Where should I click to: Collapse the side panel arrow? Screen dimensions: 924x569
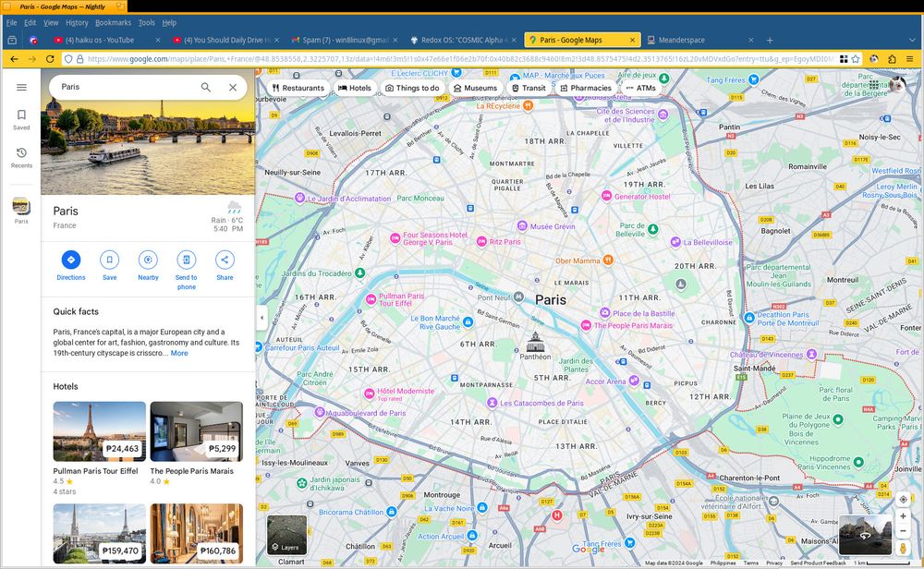[x=261, y=318]
